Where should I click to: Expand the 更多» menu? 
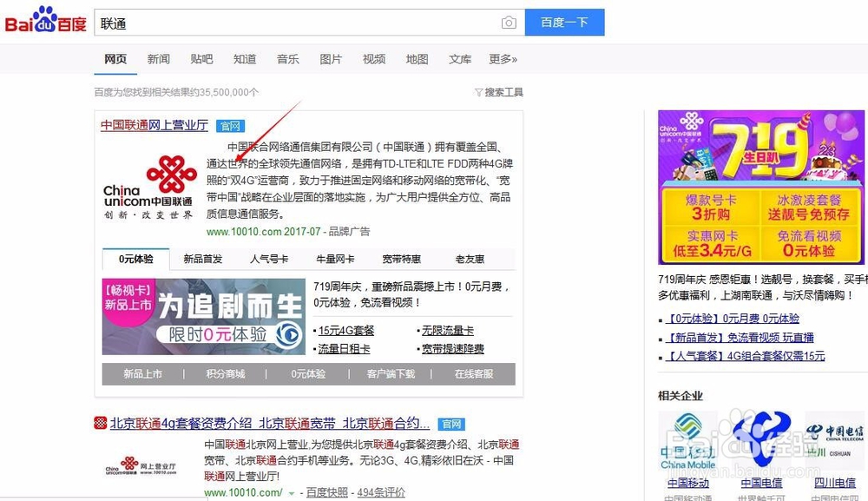pos(503,59)
